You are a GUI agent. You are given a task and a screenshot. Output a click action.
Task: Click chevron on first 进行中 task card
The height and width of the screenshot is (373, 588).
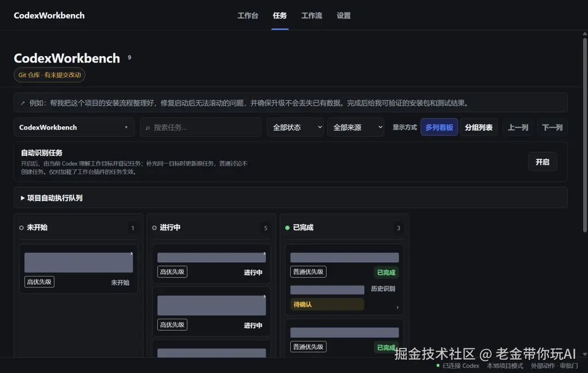coord(265,254)
